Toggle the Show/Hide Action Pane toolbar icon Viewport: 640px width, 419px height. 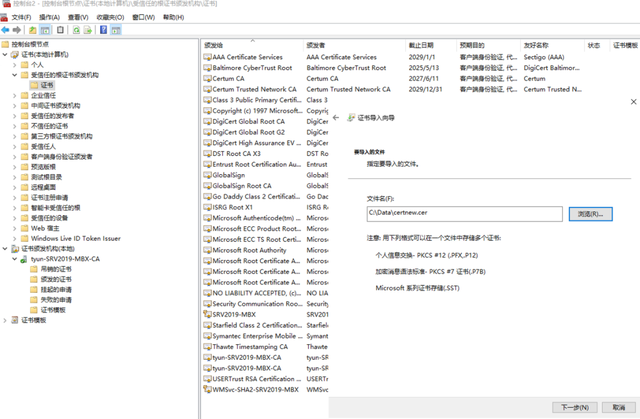point(116,30)
